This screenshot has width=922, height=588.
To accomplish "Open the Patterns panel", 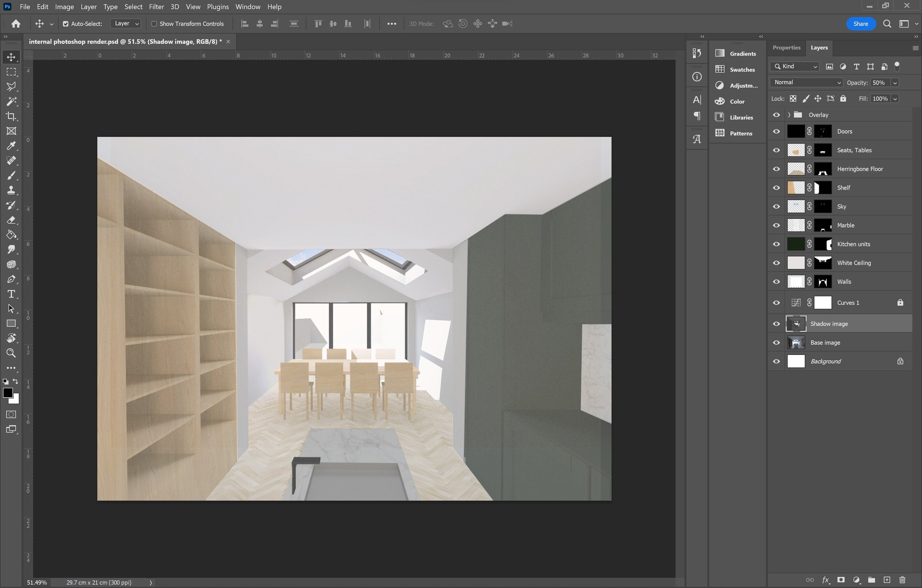I will 737,133.
